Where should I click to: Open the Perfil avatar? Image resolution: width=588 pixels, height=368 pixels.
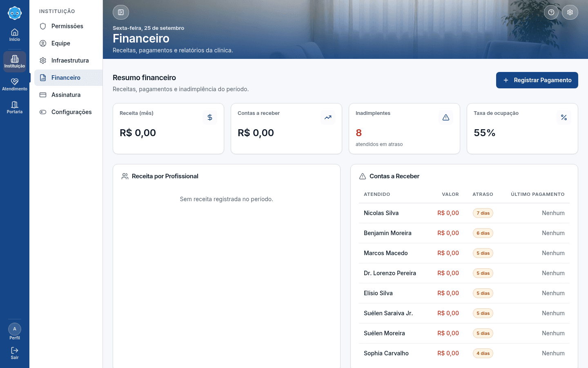[15, 329]
